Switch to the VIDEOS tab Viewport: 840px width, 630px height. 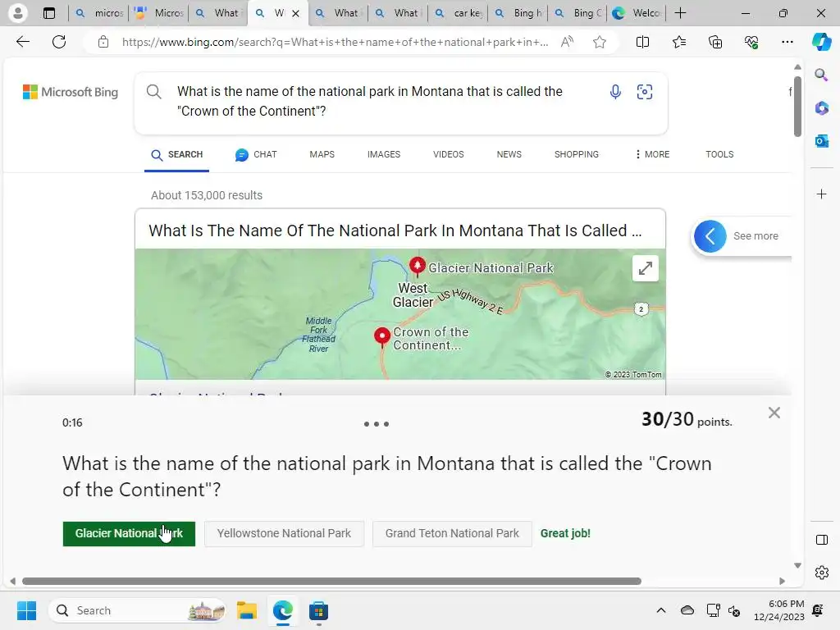[x=449, y=154]
